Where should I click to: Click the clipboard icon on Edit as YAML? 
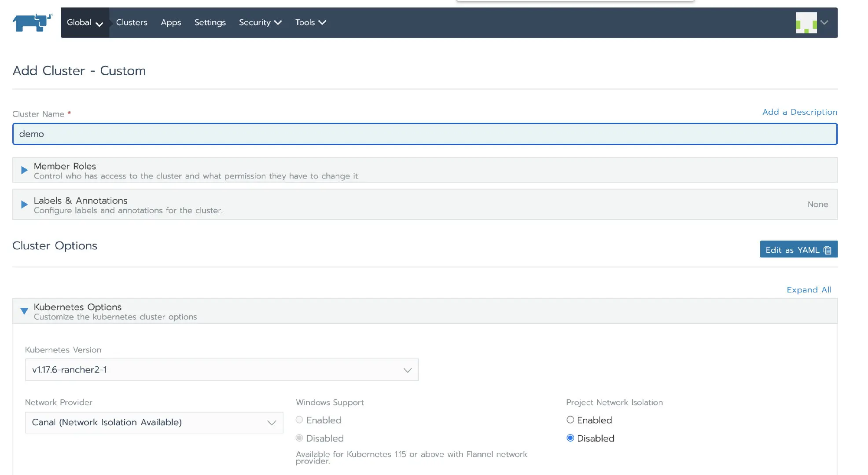(828, 250)
